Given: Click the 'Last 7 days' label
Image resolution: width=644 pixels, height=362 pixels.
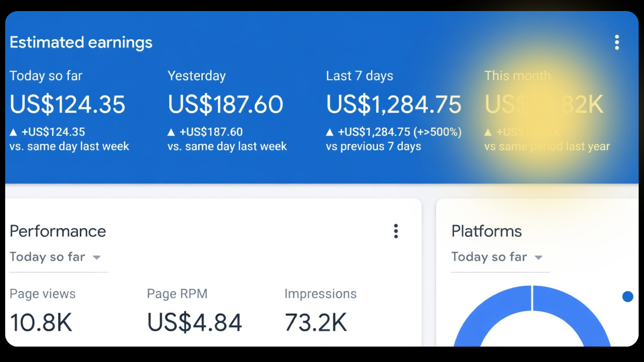Looking at the screenshot, I should pos(360,76).
